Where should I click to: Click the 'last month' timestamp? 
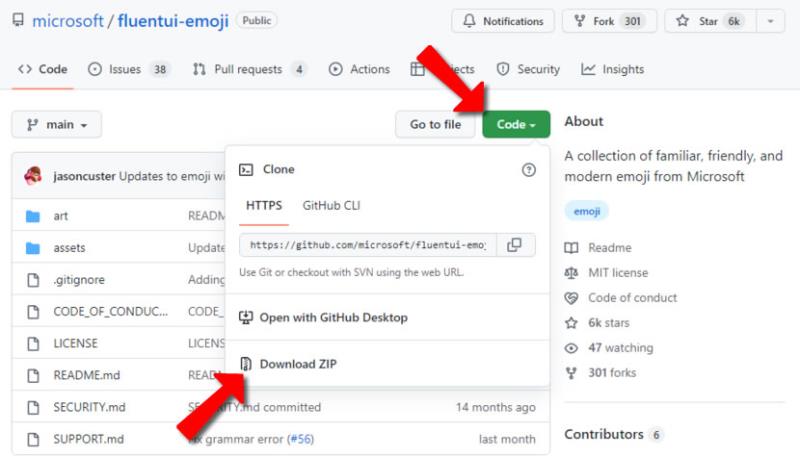[x=507, y=439]
